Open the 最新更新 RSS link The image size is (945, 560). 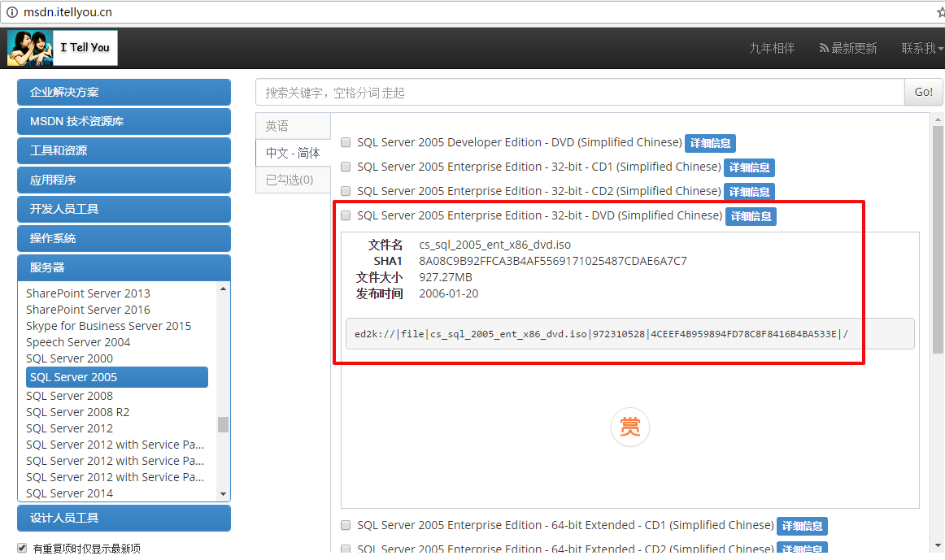point(848,48)
